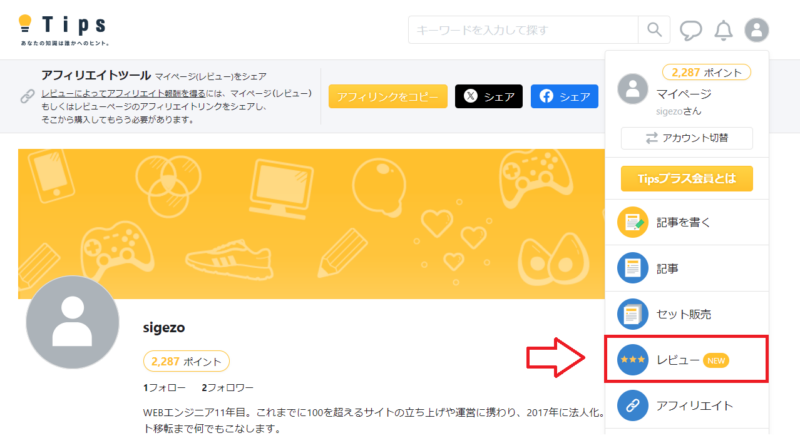800x448 pixels.
Task: Click the 記事を書く pencil document icon
Action: tap(633, 222)
